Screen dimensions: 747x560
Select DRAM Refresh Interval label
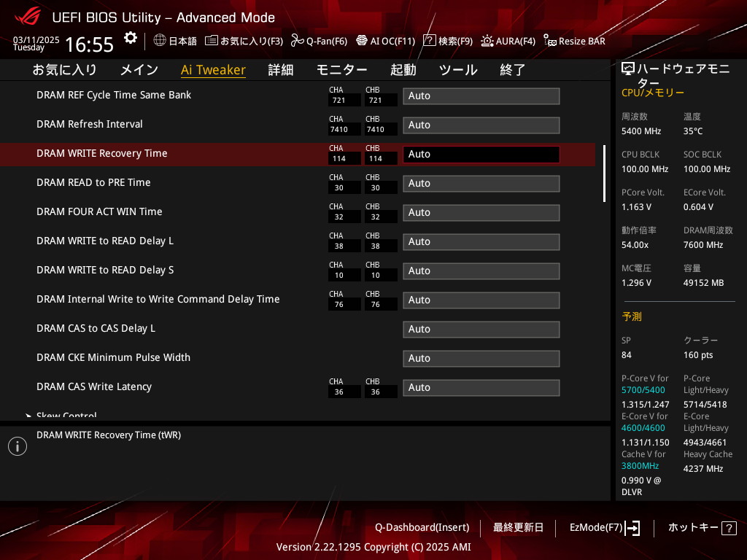coord(90,124)
